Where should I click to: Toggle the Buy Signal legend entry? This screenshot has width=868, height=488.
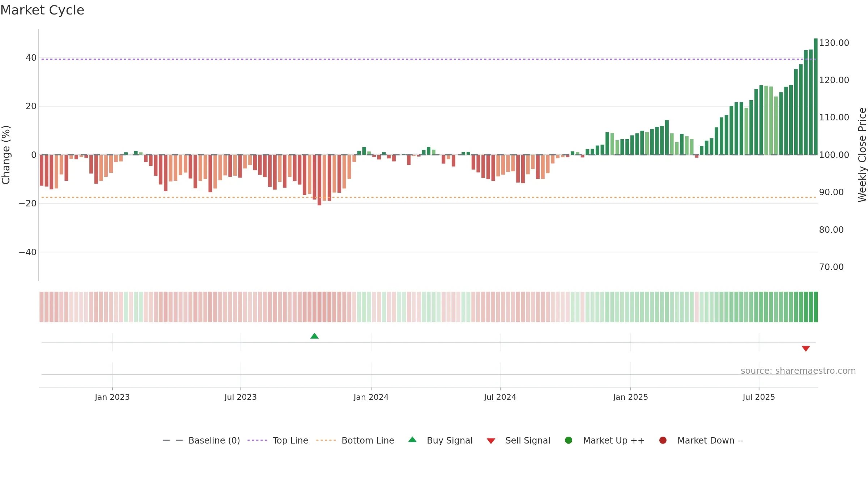[440, 440]
